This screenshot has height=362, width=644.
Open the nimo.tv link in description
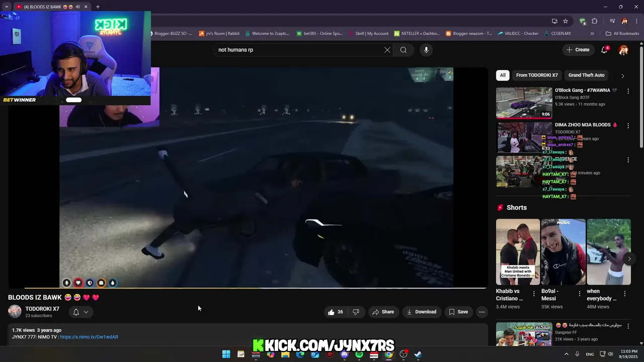(x=89, y=337)
